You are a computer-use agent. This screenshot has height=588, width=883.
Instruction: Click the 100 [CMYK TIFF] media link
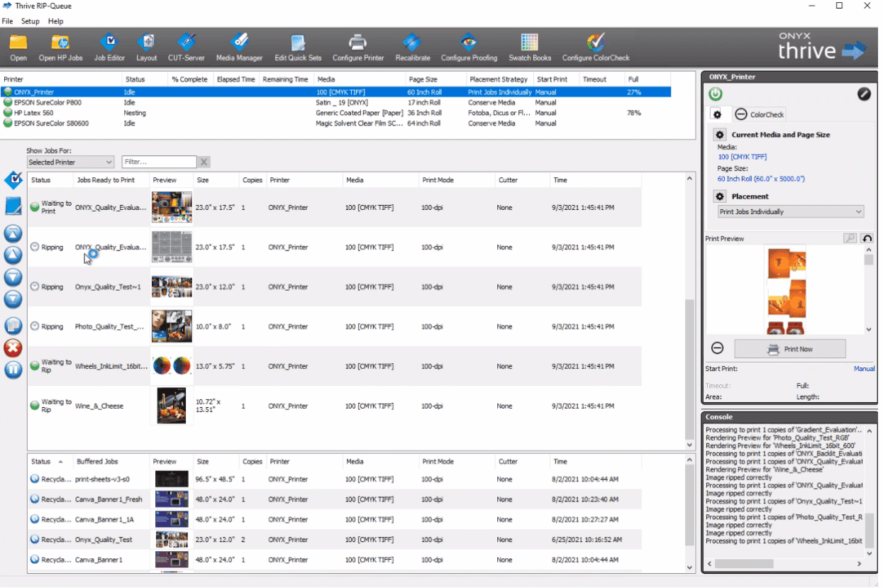(742, 157)
